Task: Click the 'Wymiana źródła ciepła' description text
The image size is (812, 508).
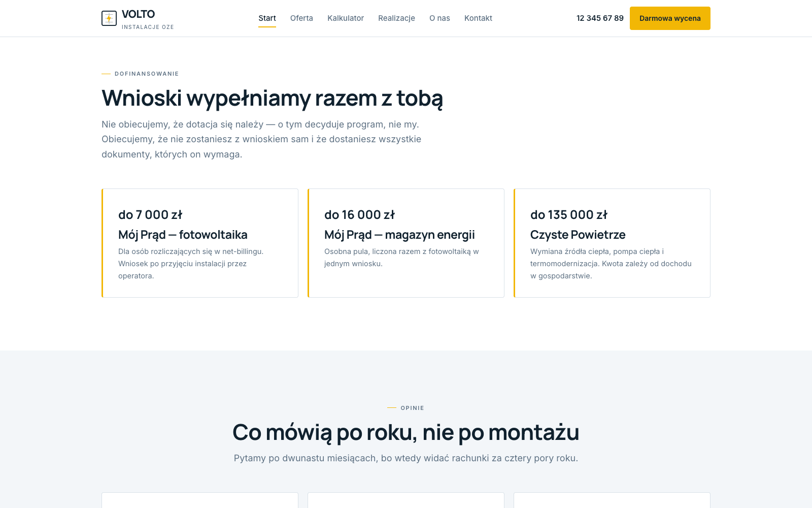Action: coord(611,264)
